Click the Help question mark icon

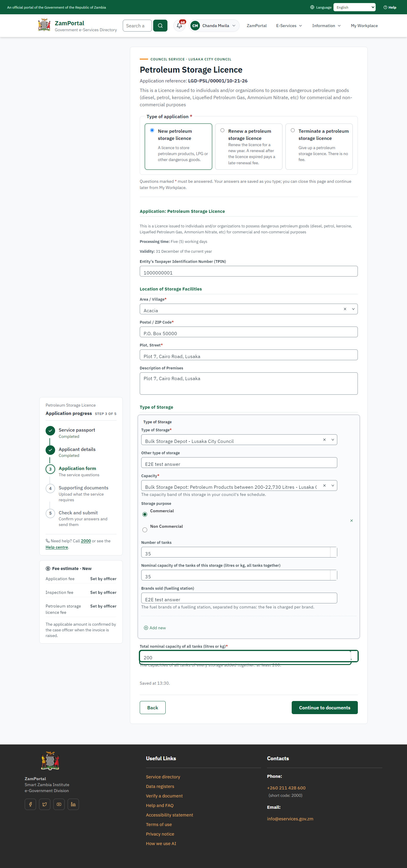[385, 7]
